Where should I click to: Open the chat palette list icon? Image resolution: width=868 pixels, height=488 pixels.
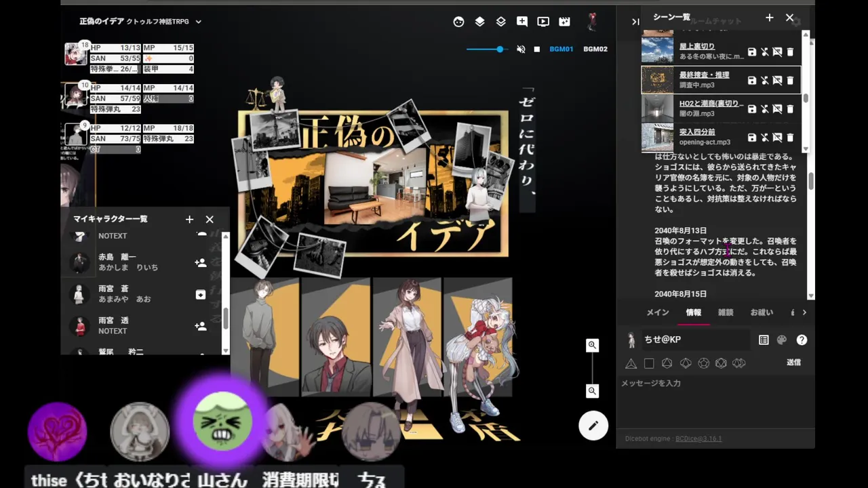click(764, 340)
